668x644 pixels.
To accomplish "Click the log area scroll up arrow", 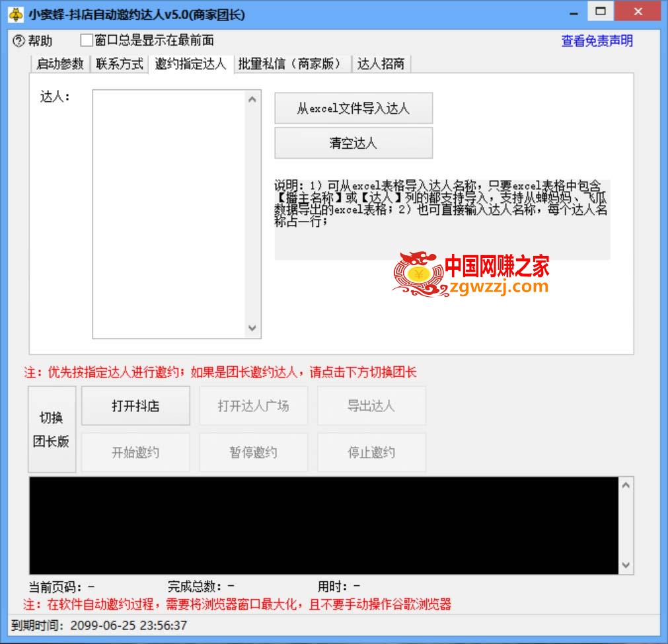I will (626, 485).
